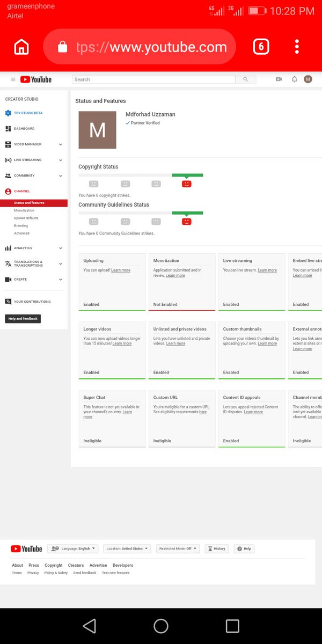Click the eligibility requirements here link

203,412
